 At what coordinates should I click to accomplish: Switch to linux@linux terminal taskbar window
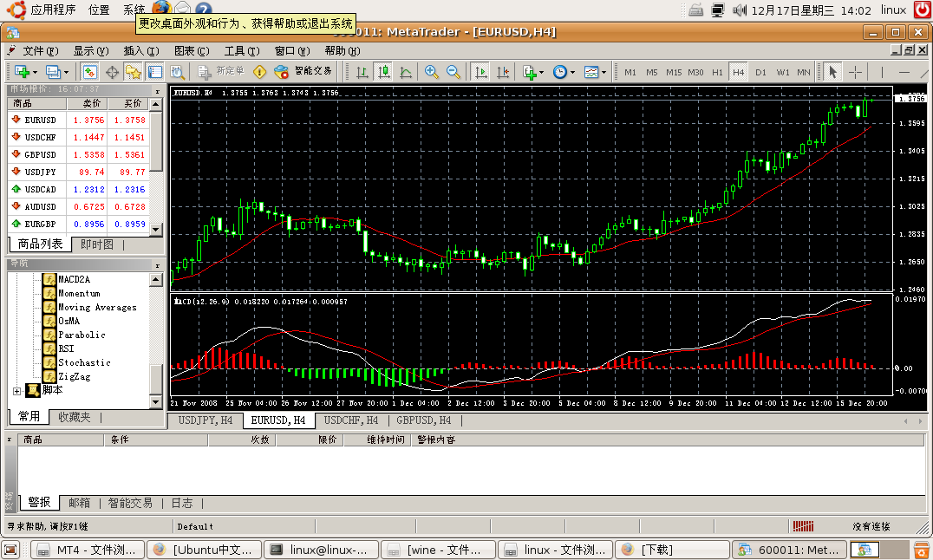point(322,550)
